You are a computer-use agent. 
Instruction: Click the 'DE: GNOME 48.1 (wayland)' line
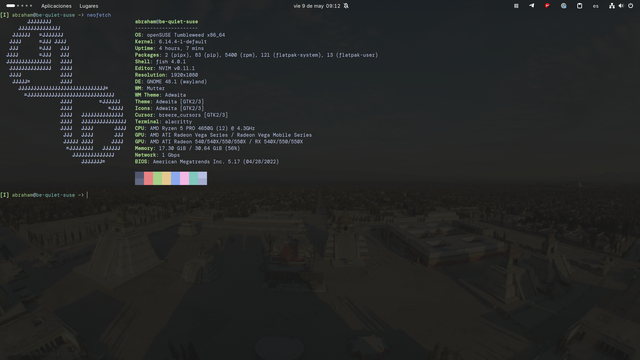(171, 82)
